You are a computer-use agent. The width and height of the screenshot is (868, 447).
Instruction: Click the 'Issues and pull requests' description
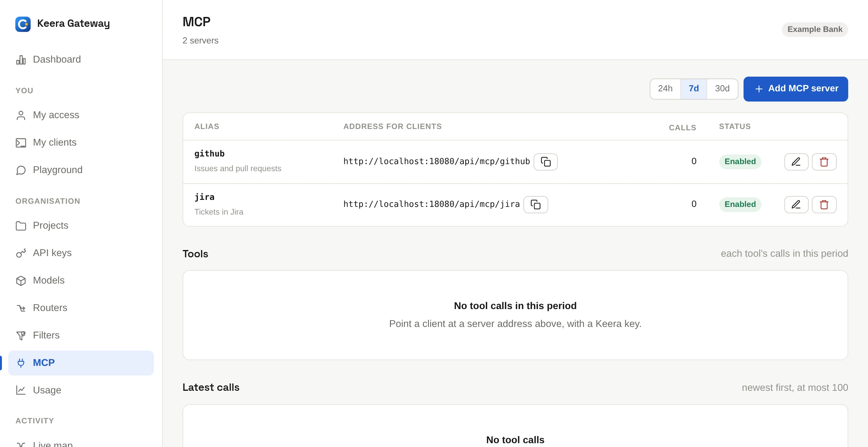tap(238, 169)
